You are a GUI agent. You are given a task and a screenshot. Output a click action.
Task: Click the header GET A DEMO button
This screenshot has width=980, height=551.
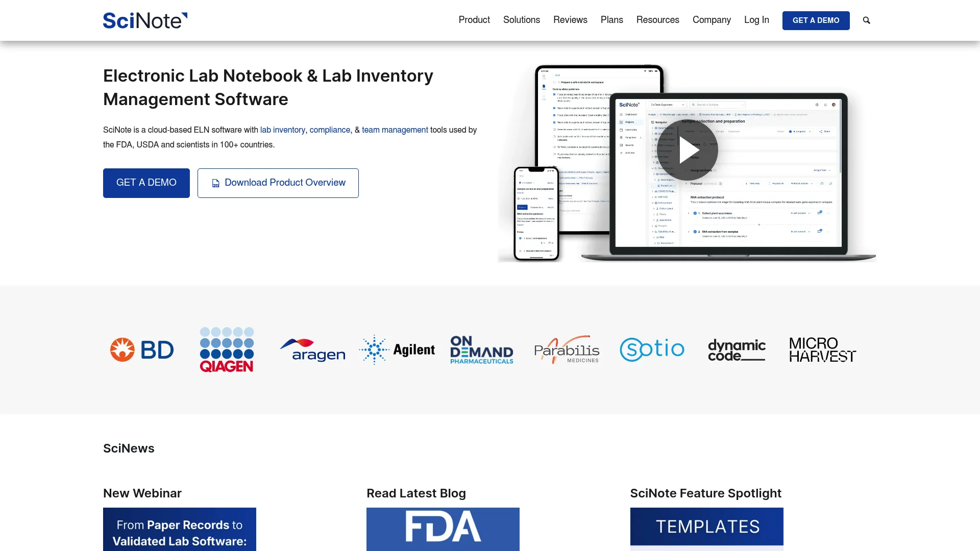[816, 20]
